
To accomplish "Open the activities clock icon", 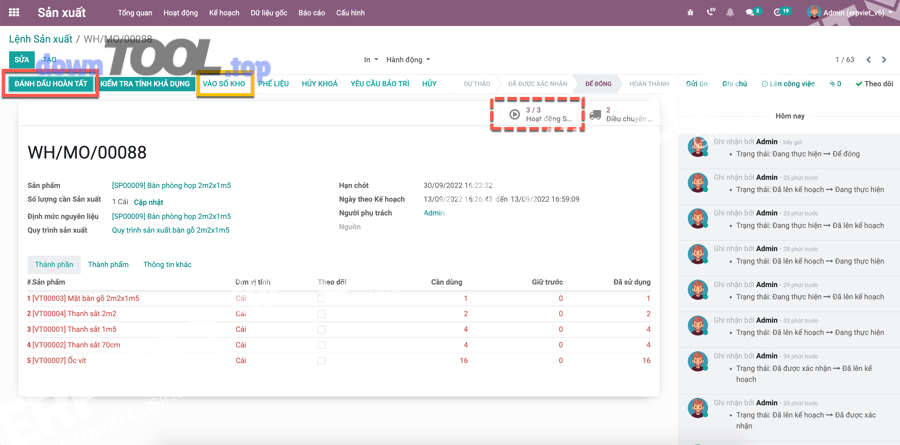I will (779, 13).
